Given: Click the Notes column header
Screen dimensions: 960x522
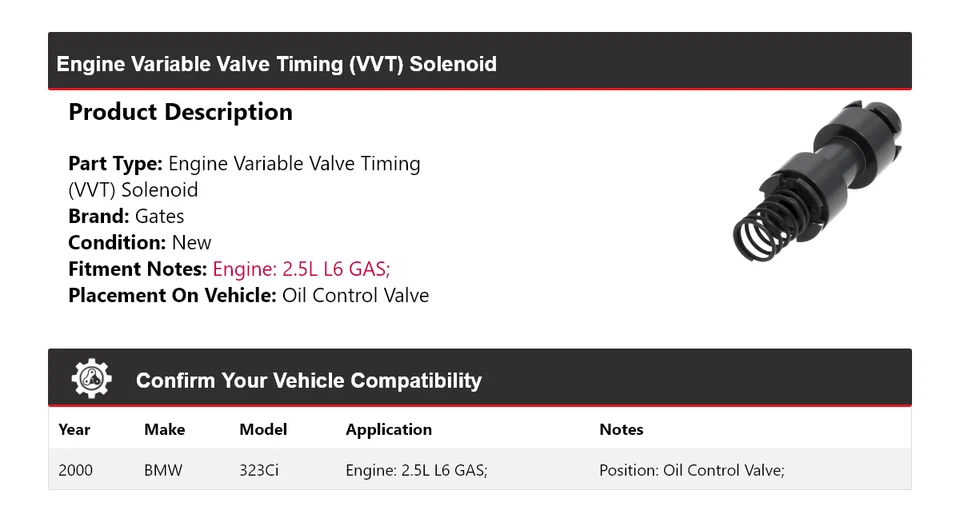Looking at the screenshot, I should (x=621, y=429).
